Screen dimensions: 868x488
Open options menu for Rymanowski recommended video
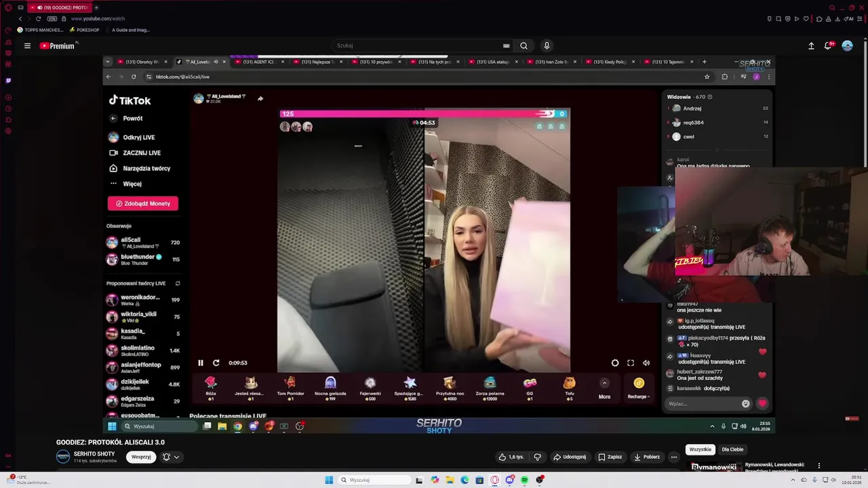(x=818, y=466)
